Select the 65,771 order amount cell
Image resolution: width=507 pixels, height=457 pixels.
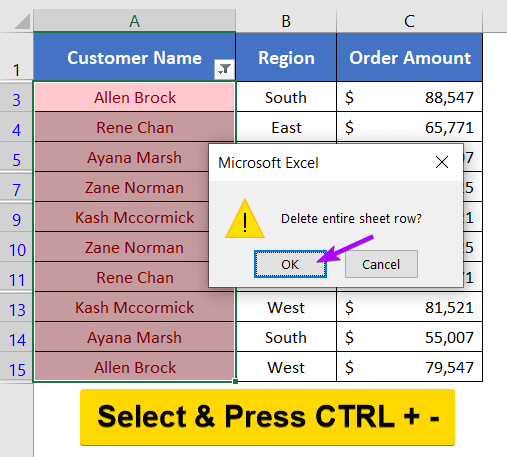pyautogui.click(x=409, y=127)
